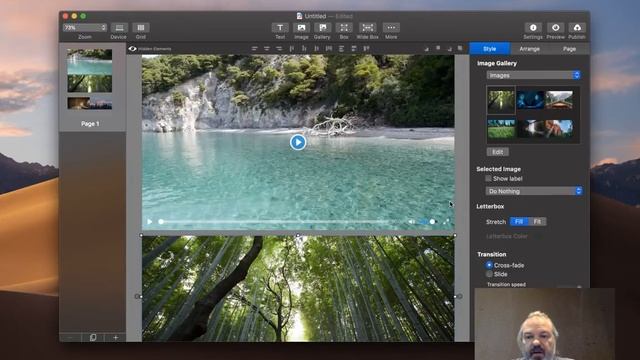Remove page with the minus button
This screenshot has height=360, width=640.
70,338
